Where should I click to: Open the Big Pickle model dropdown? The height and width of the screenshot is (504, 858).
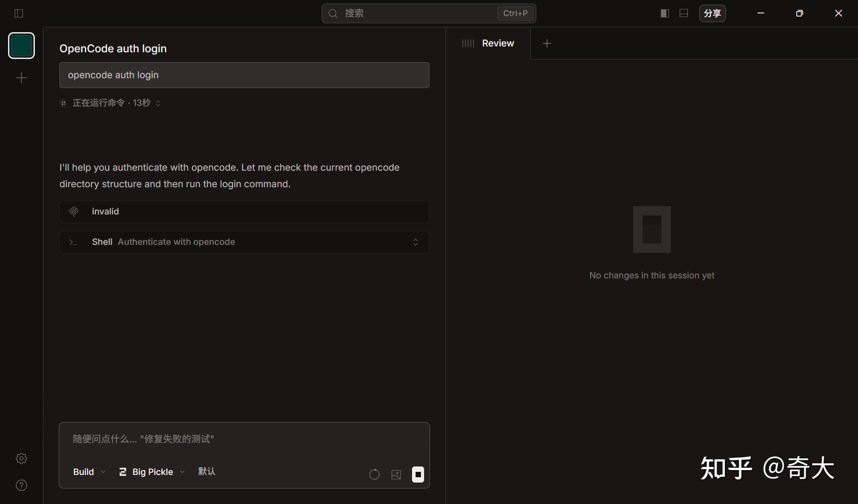click(152, 472)
